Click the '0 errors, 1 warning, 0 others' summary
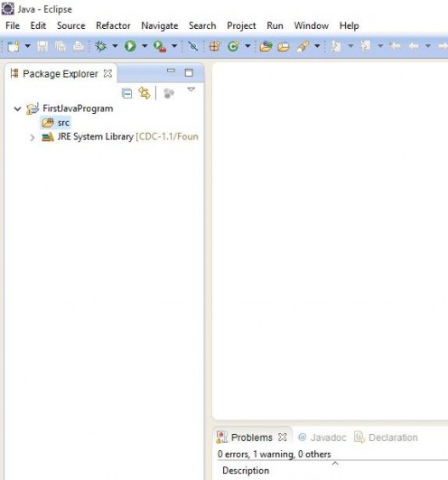Screen dimensions: 448x480 pos(274,454)
